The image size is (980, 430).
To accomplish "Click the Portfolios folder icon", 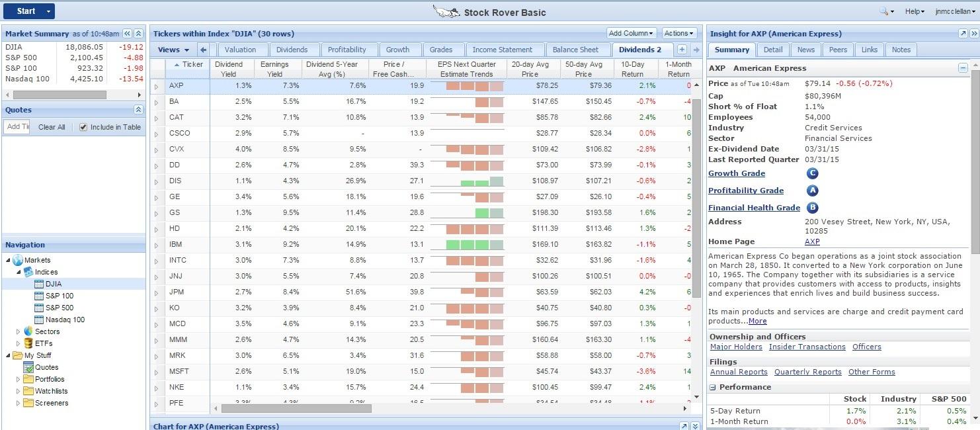I will (28, 379).
